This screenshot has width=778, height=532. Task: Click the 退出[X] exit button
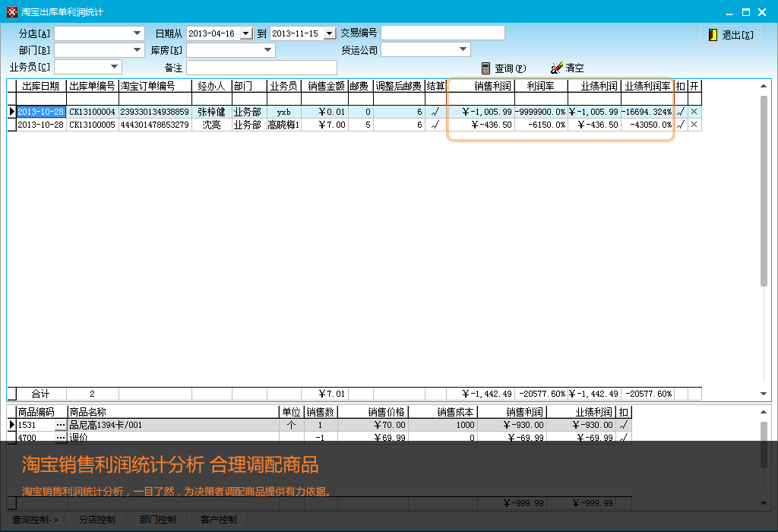coord(731,35)
